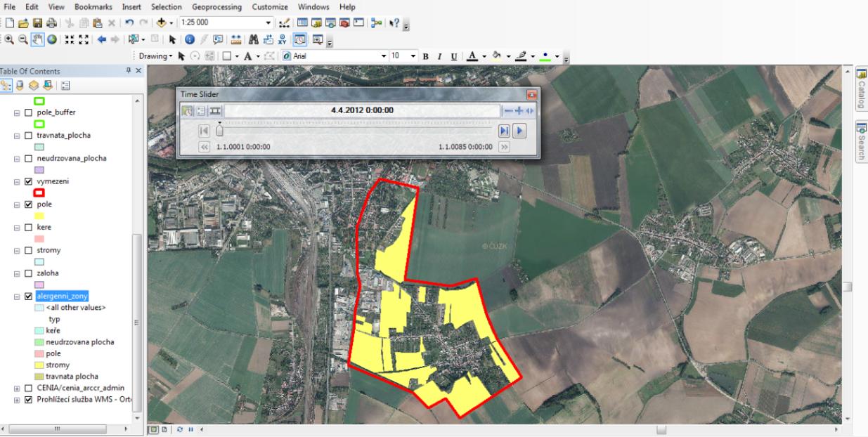Play the time animation

click(x=521, y=131)
